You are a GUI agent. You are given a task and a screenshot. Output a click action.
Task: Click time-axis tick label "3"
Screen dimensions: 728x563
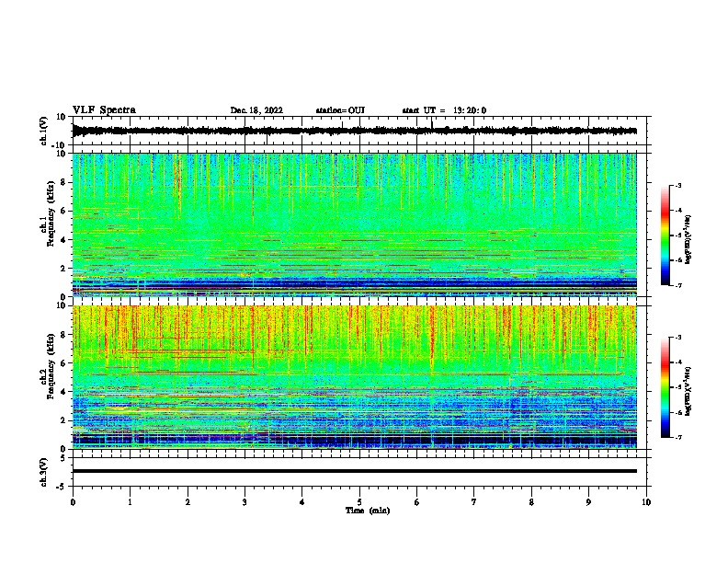pyautogui.click(x=245, y=502)
